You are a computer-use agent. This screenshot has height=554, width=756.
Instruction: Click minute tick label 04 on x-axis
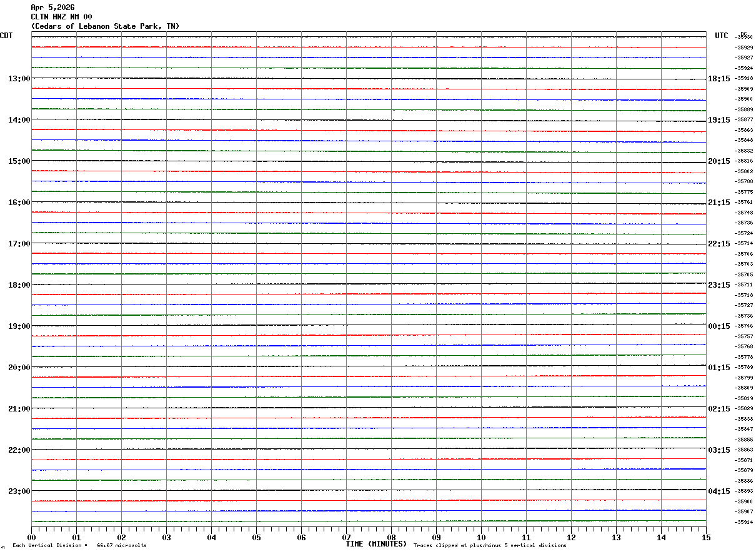[x=211, y=537]
